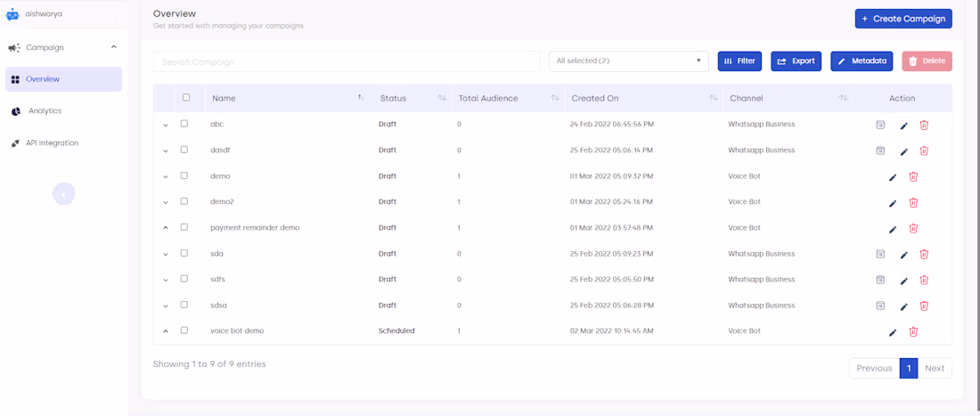This screenshot has height=416, width=980.
Task: Click edit pencil for voice bot demo
Action: 893,332
